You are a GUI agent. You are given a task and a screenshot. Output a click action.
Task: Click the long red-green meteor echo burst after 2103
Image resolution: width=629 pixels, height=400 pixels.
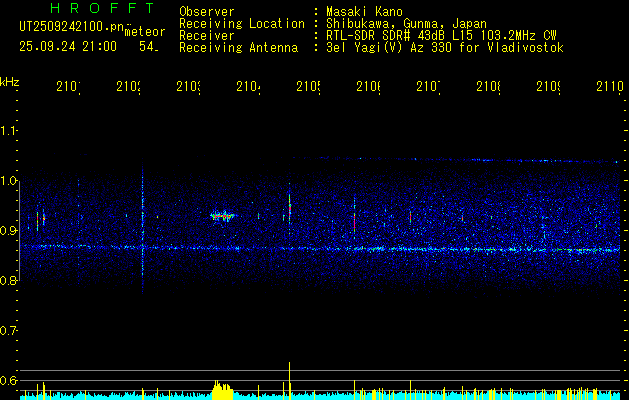click(223, 216)
